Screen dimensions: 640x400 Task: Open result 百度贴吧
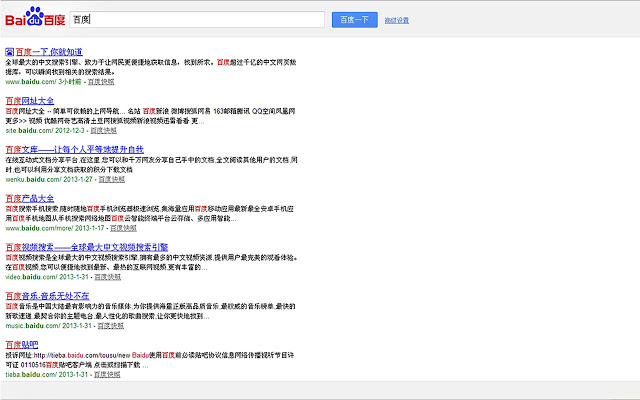coord(22,344)
